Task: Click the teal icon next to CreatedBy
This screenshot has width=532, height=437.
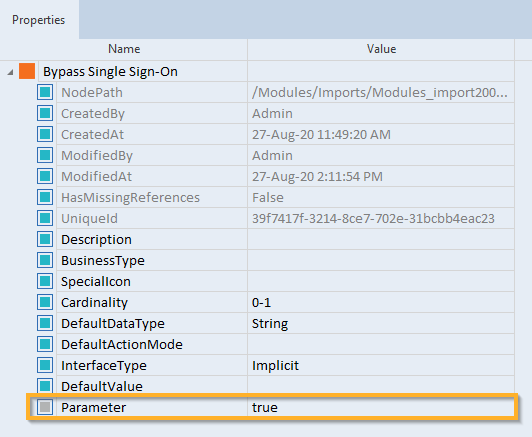Action: (45, 113)
